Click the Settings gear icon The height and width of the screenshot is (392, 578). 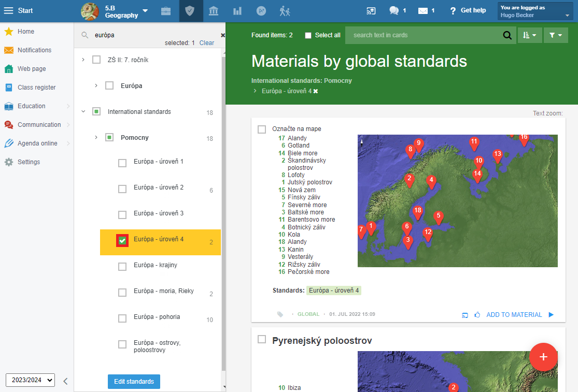pyautogui.click(x=9, y=162)
